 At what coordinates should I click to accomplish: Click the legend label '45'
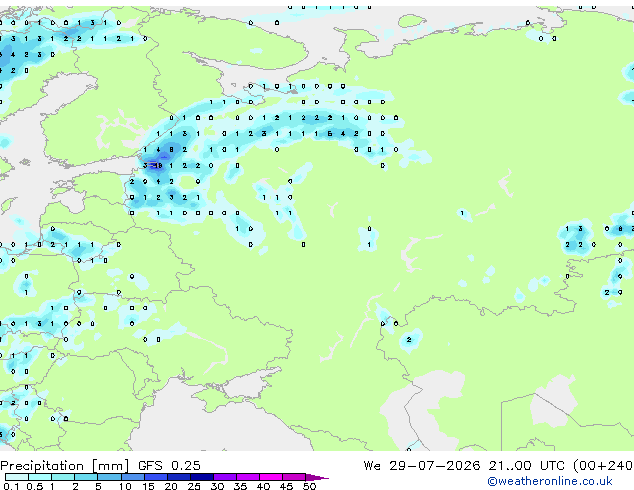[x=286, y=486]
